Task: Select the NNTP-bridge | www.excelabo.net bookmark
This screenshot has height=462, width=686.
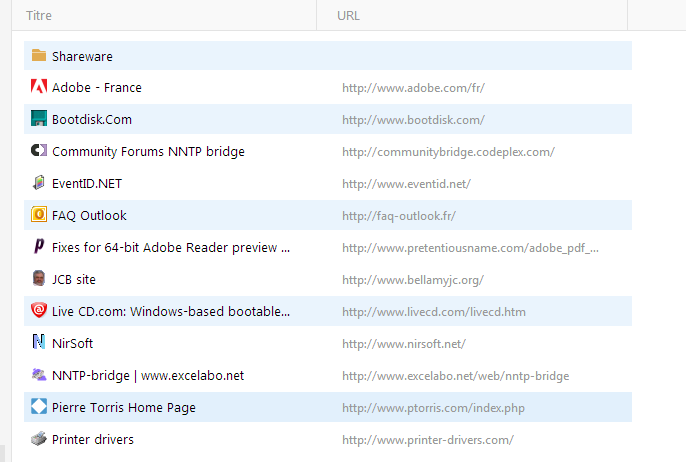Action: tap(328, 375)
